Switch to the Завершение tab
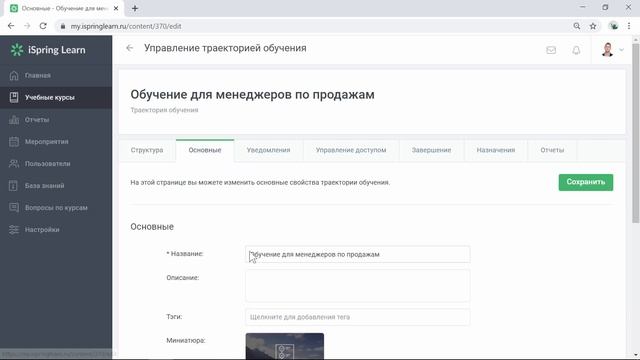Viewport: 640px width, 360px height. (x=431, y=150)
